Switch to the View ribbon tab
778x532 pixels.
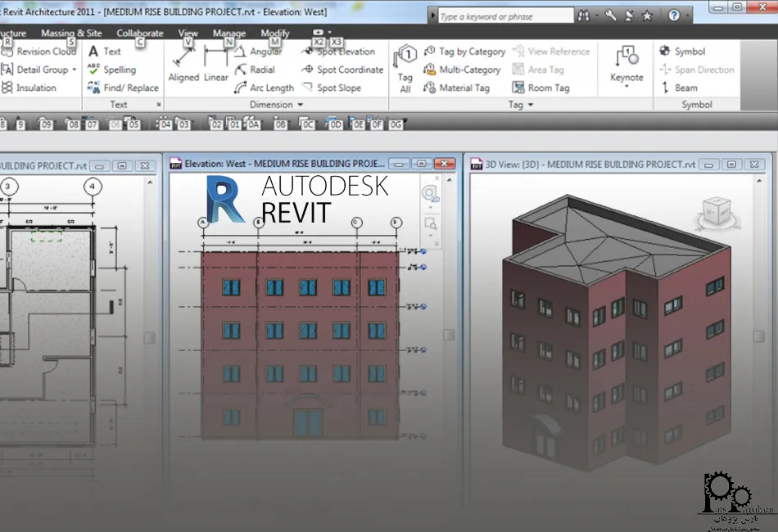pyautogui.click(x=188, y=34)
